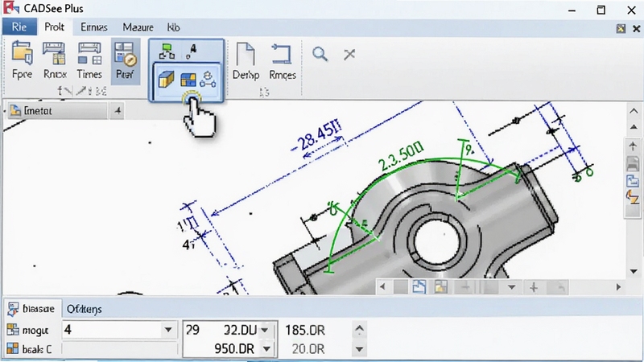
Task: Click the empty beaks C input field
Action: 119,349
